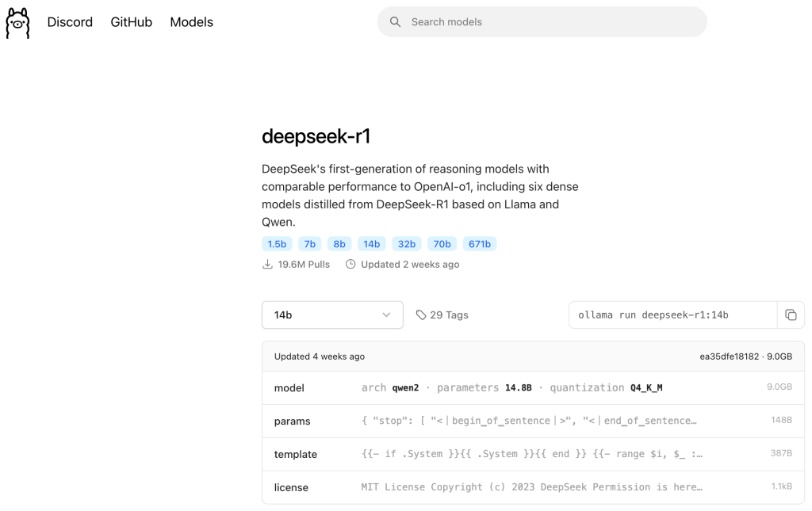Click the Ollama llama logo
Image resolution: width=812 pixels, height=511 pixels.
tap(17, 23)
